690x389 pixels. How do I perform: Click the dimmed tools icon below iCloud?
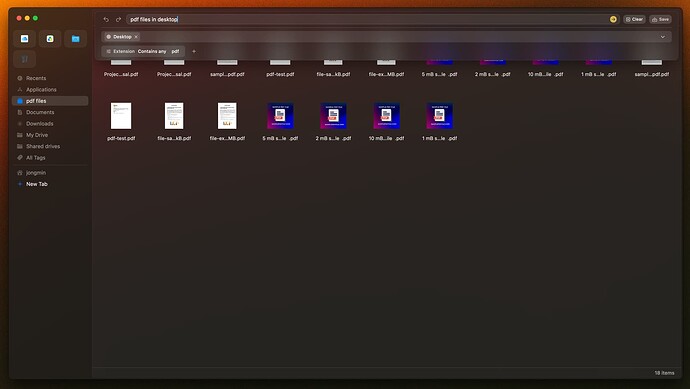pyautogui.click(x=25, y=59)
